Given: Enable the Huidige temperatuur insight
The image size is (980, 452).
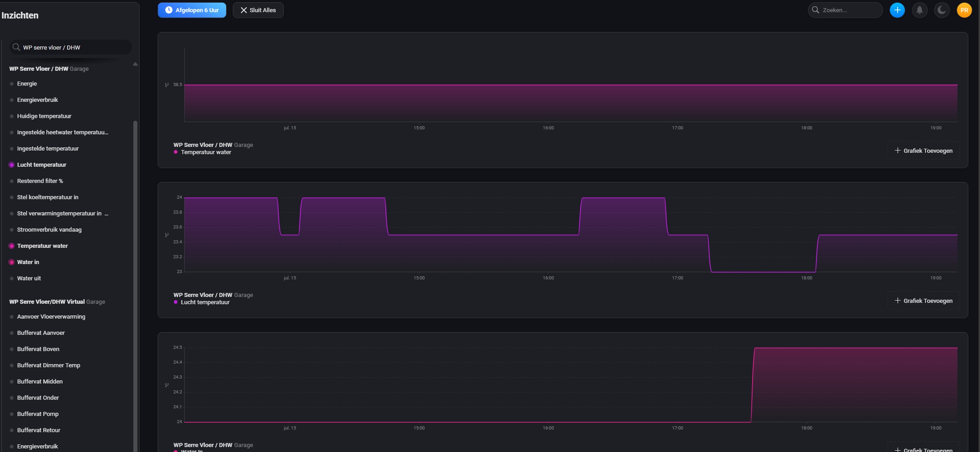Looking at the screenshot, I should (44, 116).
